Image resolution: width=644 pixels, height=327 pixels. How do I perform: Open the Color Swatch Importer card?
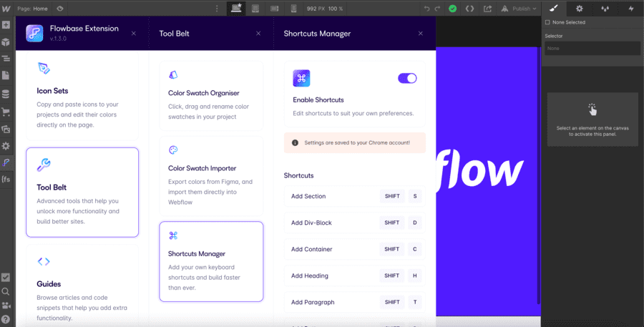tap(211, 176)
